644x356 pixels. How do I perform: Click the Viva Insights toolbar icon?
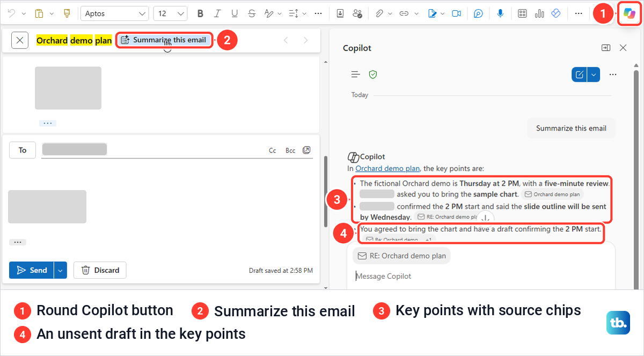pyautogui.click(x=556, y=13)
